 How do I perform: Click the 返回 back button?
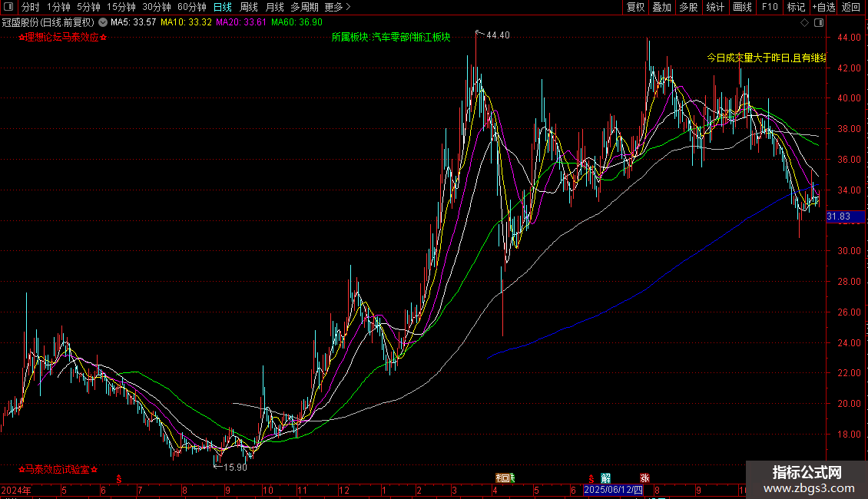pyautogui.click(x=851, y=8)
